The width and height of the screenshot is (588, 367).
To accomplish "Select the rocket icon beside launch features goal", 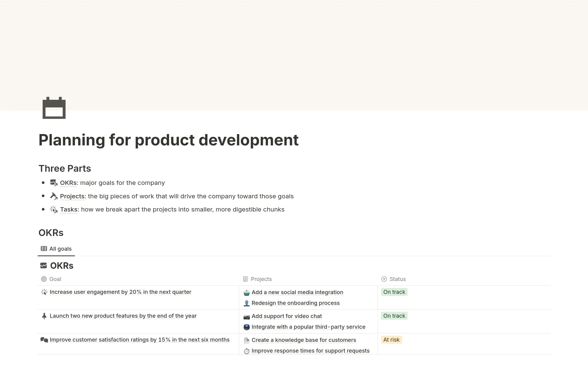I will [x=44, y=316].
